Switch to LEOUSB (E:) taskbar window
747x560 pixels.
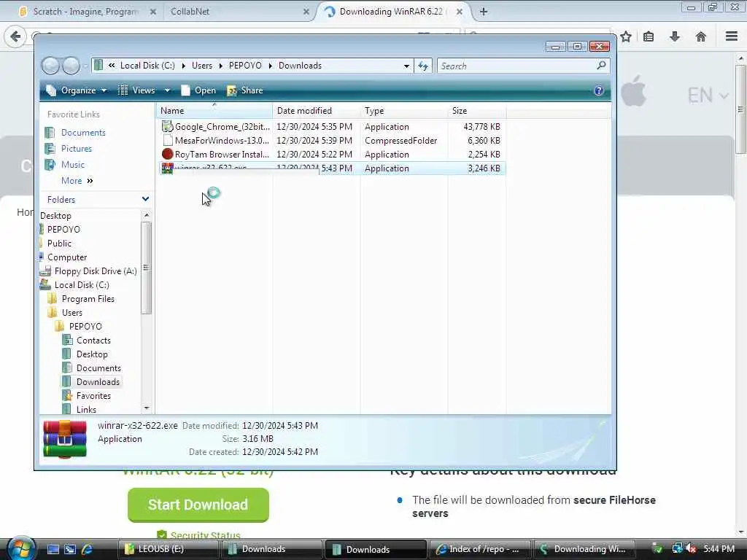pos(169,549)
